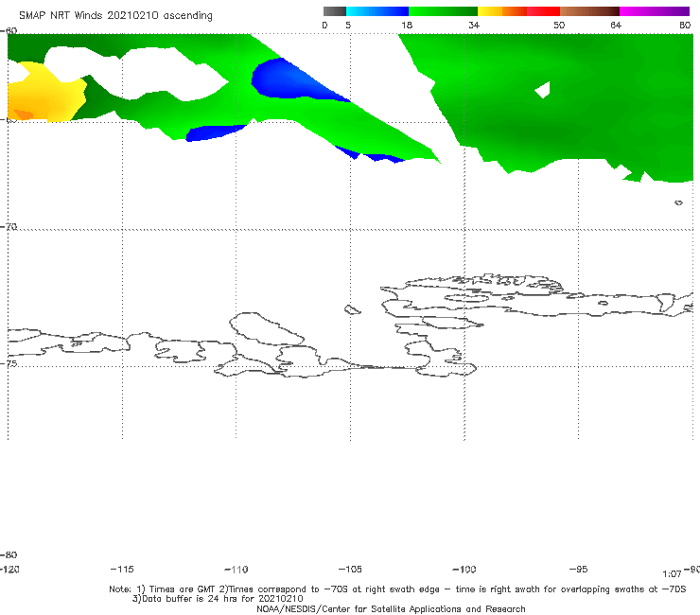This screenshot has width=700, height=615.
Task: Click the NOAA/NESDIS credit line
Action: 391,608
